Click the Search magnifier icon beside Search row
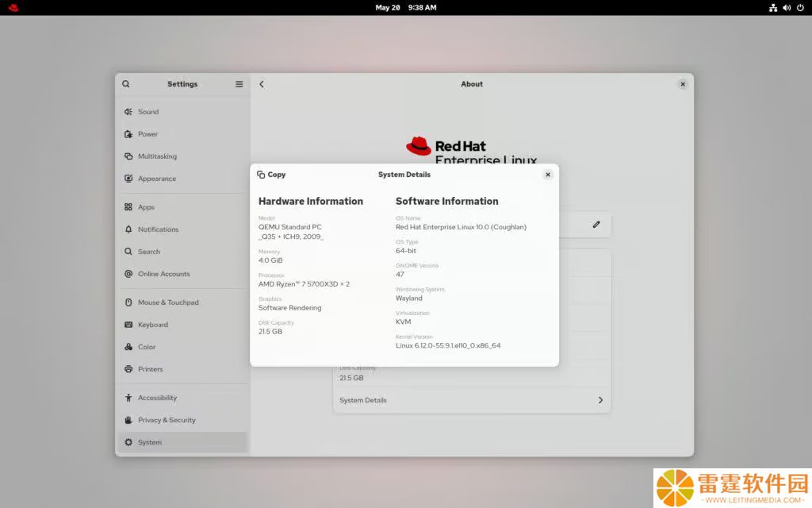The image size is (812, 508). (128, 252)
